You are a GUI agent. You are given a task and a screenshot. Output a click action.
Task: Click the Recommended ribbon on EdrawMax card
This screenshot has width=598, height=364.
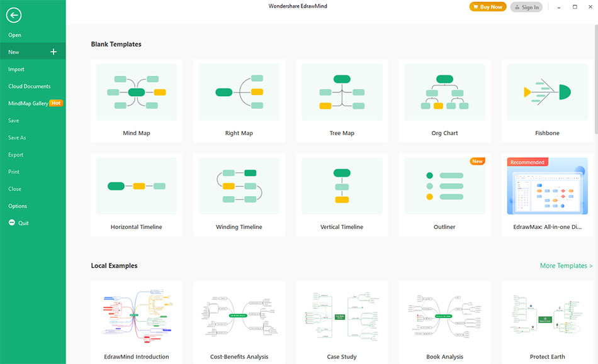[527, 162]
